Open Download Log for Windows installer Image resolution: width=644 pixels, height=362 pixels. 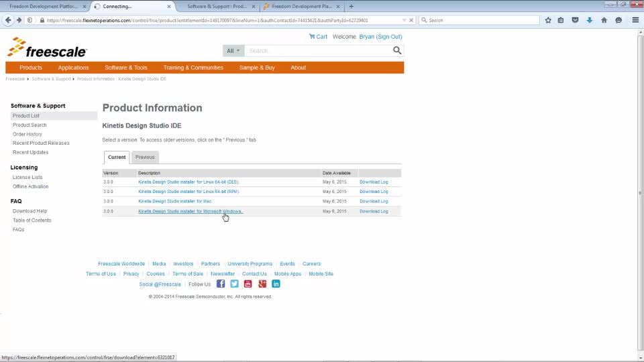coord(374,211)
